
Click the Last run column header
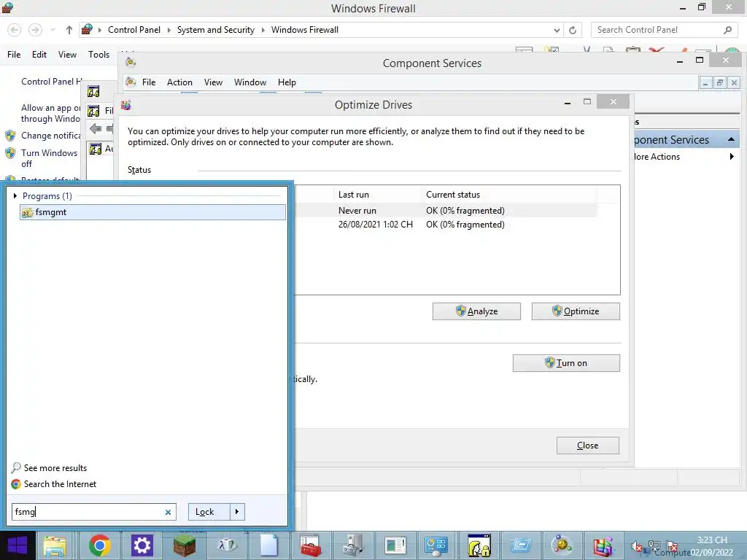coord(377,194)
